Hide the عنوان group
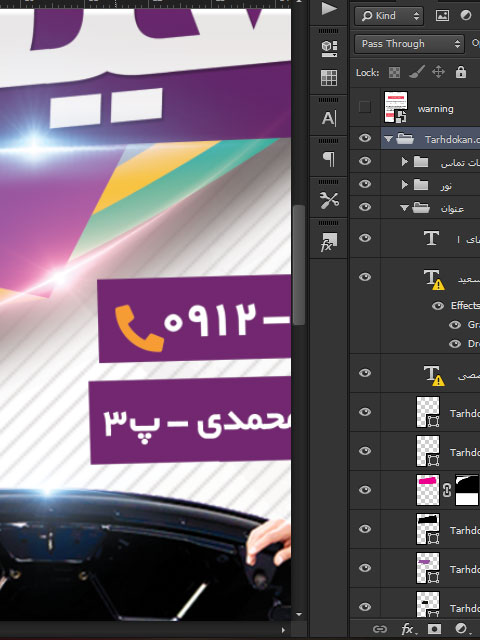Viewport: 480px width, 640px height. coord(365,207)
